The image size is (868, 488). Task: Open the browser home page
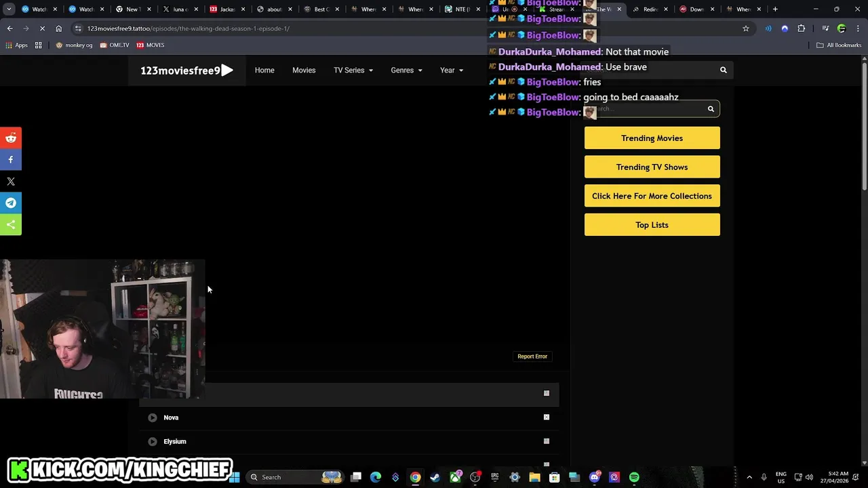click(x=58, y=28)
